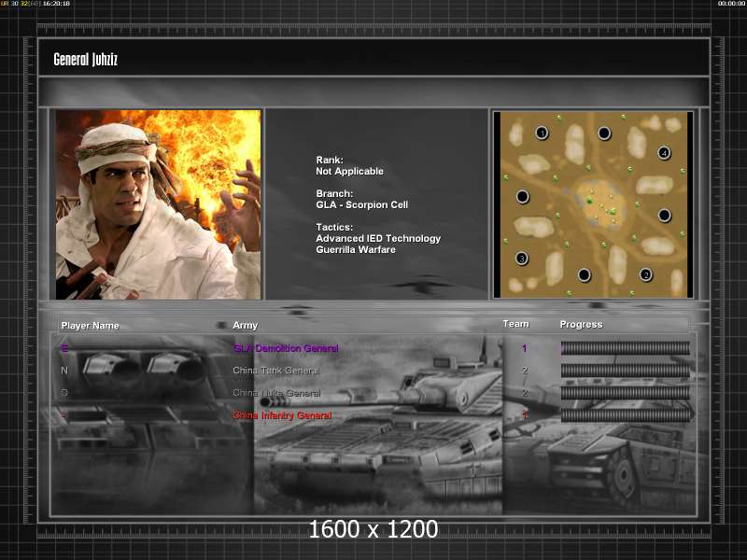
Task: Click the 00:00:00 timer readout
Action: click(x=732, y=4)
